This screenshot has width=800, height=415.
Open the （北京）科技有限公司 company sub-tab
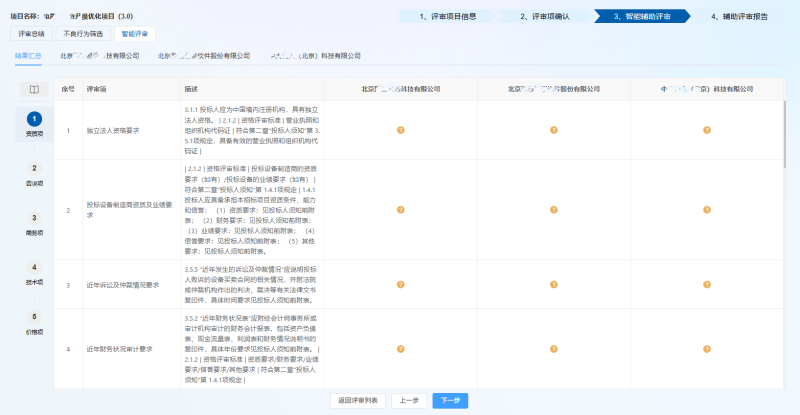[316, 56]
